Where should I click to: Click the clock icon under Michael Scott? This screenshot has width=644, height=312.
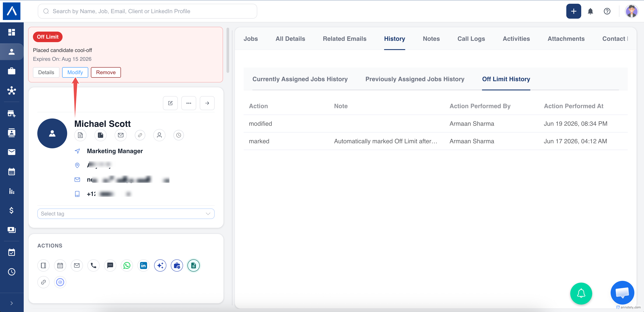pyautogui.click(x=178, y=135)
